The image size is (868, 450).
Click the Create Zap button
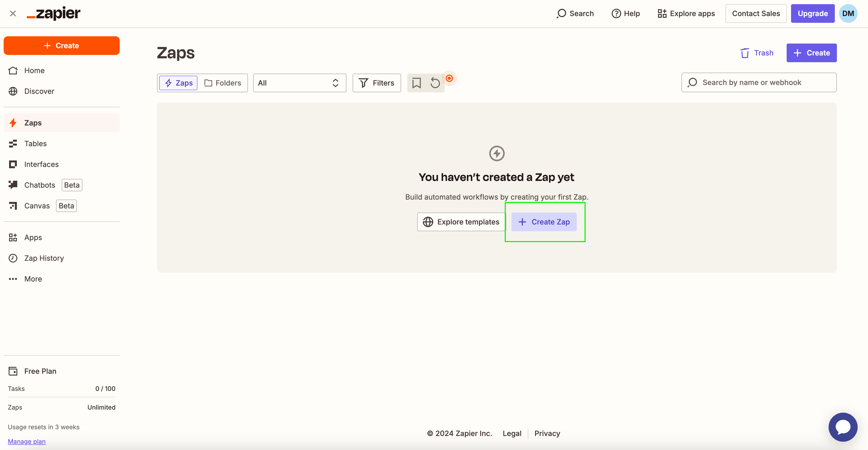(544, 222)
